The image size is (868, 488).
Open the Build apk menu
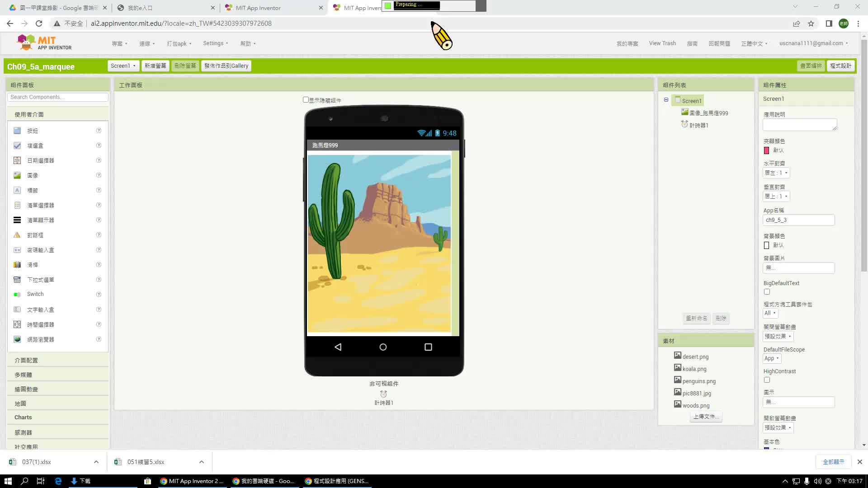[x=179, y=44]
